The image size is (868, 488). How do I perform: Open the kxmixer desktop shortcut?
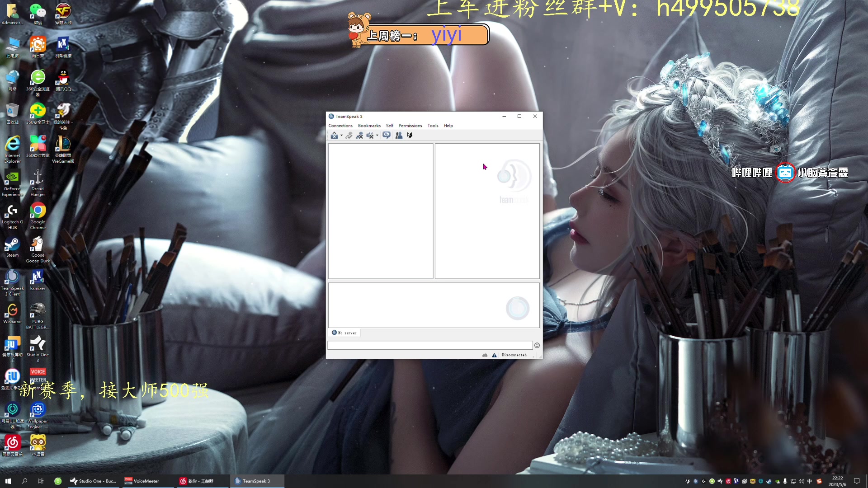[x=38, y=280]
